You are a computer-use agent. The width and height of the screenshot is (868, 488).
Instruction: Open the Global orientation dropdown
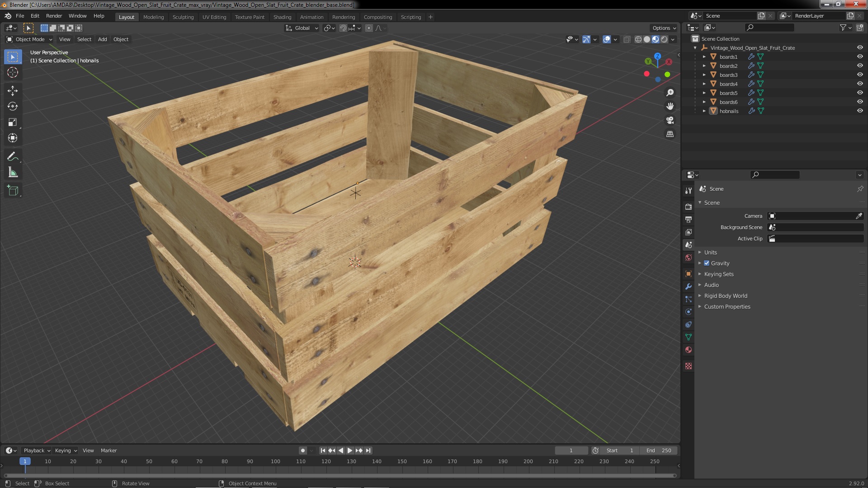(302, 28)
